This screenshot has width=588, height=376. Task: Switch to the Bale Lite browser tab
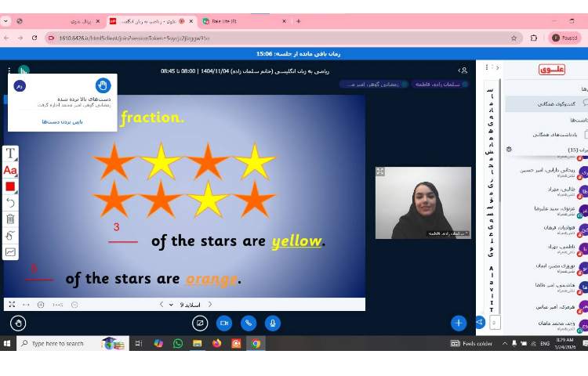244,21
